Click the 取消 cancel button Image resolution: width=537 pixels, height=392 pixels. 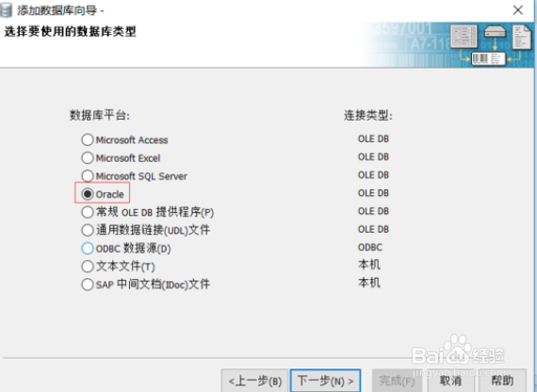pyautogui.click(x=450, y=381)
